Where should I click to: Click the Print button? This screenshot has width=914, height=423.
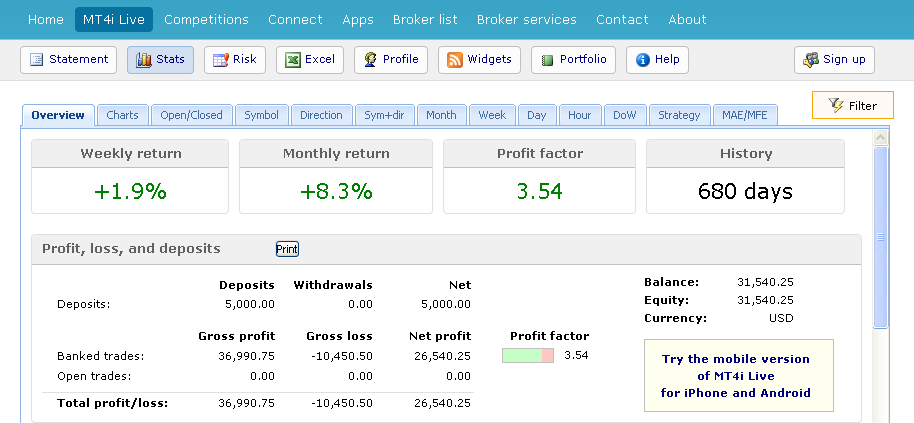(287, 249)
